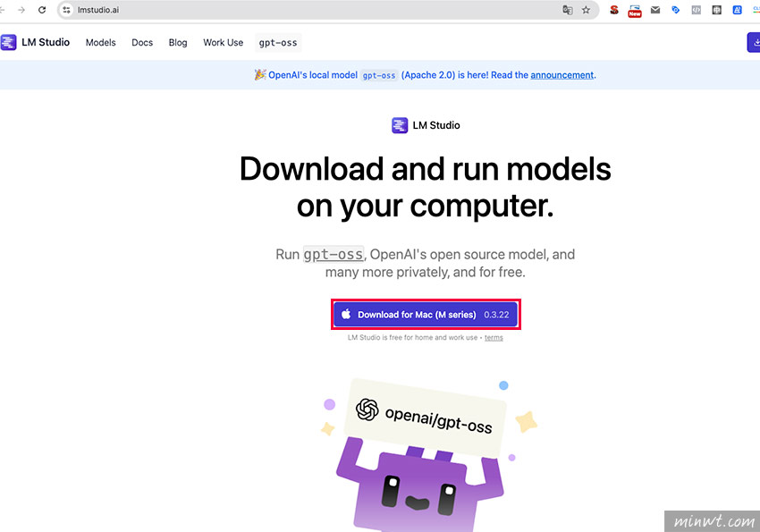
Task: Open the red S browser extension
Action: pos(614,10)
